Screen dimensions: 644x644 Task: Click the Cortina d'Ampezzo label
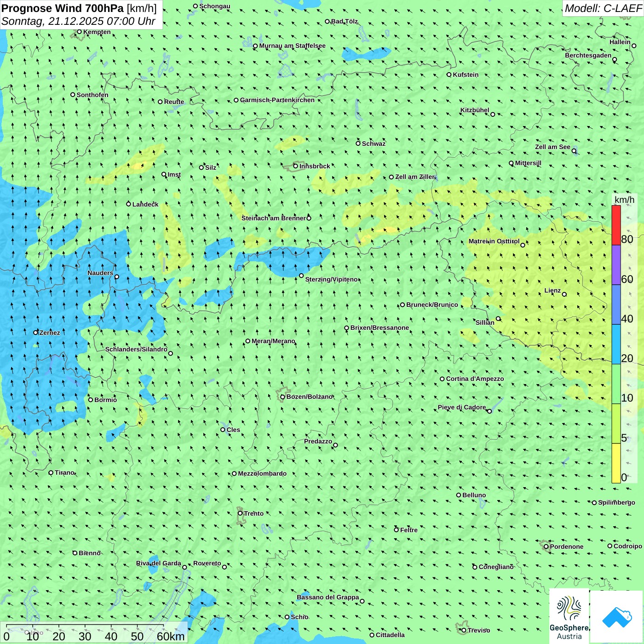(475, 379)
